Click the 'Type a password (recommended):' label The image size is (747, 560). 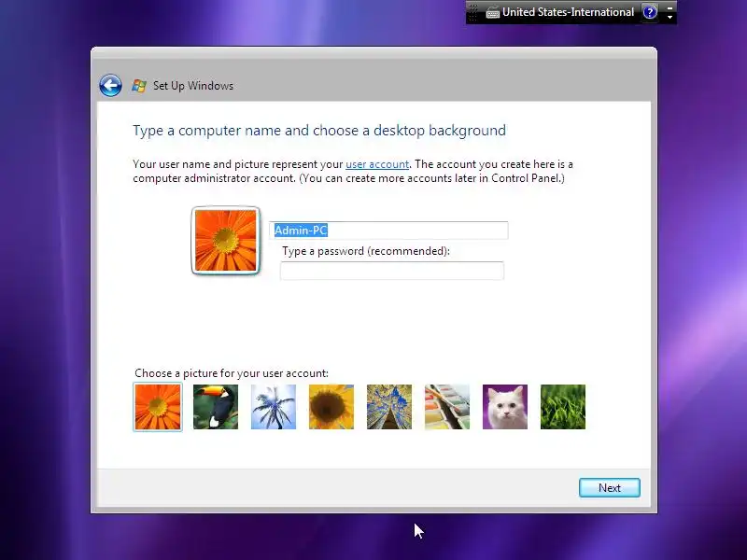click(x=366, y=251)
